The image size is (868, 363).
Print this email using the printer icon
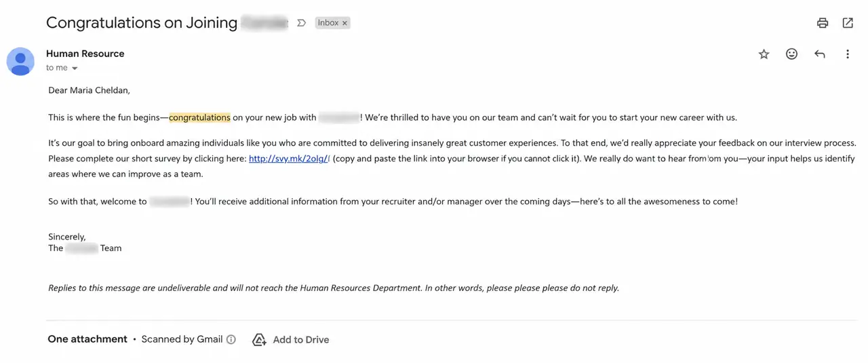coord(823,23)
